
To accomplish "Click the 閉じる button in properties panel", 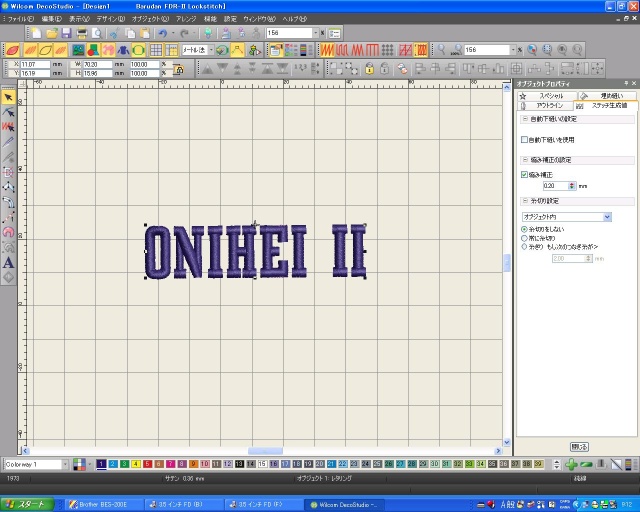I will coord(579,446).
